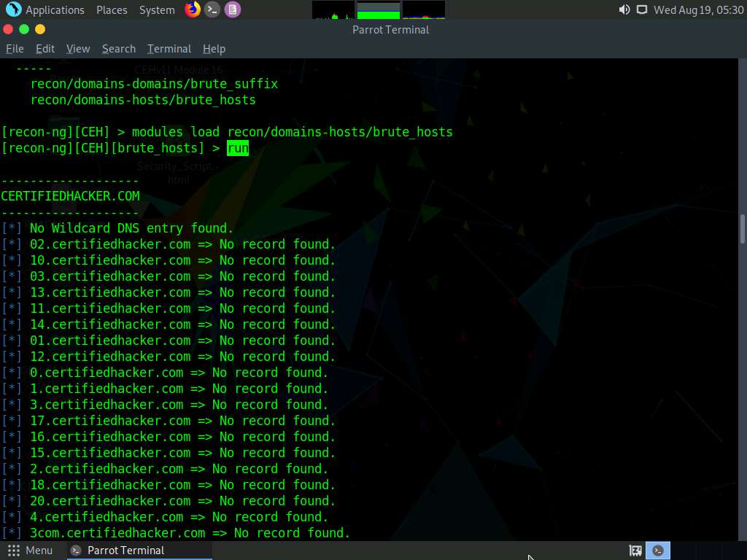Viewport: 747px width, 560px height.
Task: Launch terminal from the top panel icon
Action: click(x=212, y=9)
